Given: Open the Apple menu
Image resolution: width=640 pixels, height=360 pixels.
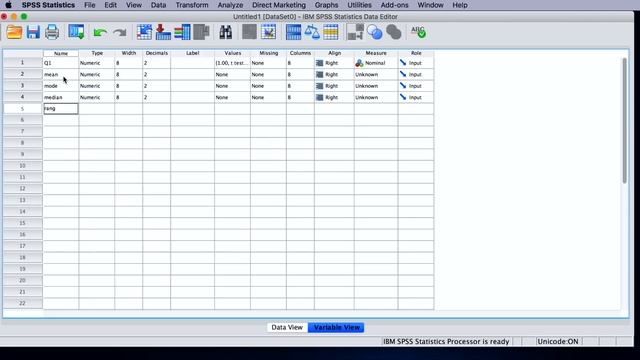Looking at the screenshot, I should [x=8, y=5].
